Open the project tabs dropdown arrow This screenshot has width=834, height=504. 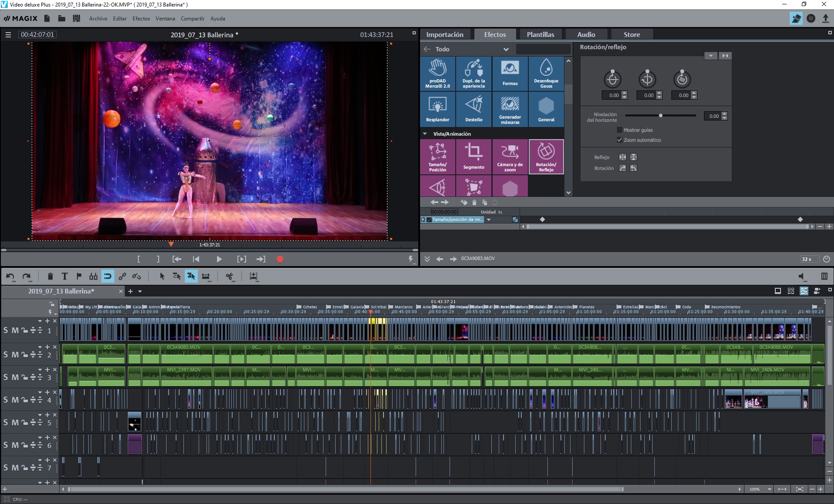(140, 291)
